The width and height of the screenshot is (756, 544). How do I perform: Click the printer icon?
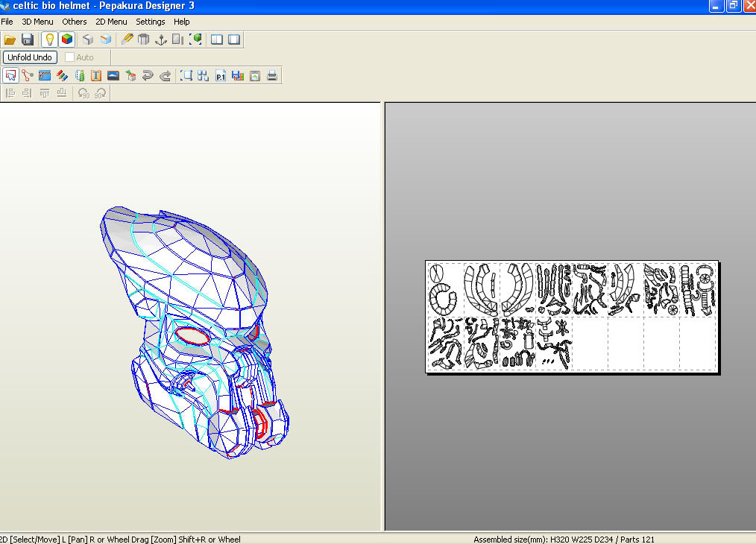coord(272,76)
